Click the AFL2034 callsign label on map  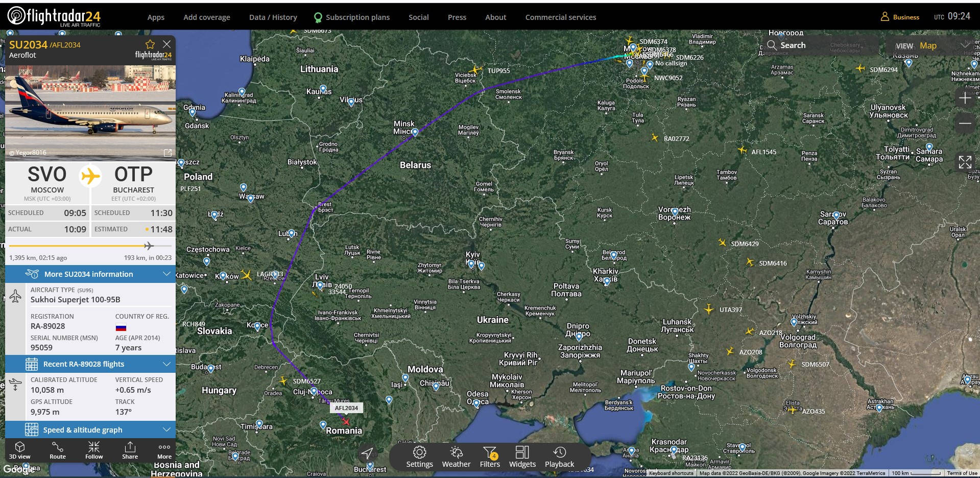[x=346, y=408]
